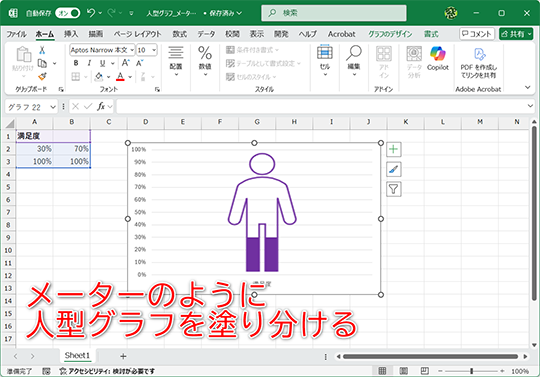
Task: Expand the formula bar chevron
Action: (530, 106)
